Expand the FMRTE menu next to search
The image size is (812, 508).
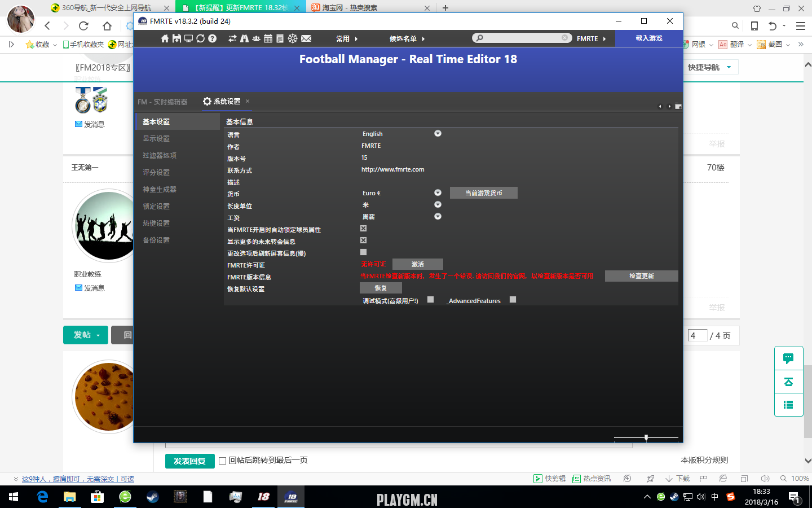[x=591, y=38]
